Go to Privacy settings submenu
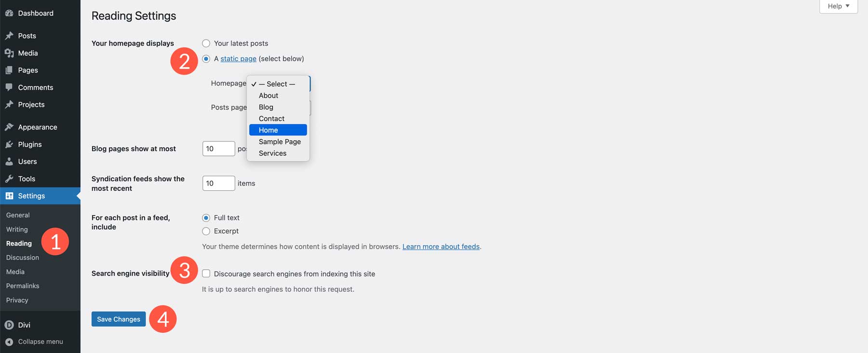The image size is (868, 353). (17, 301)
